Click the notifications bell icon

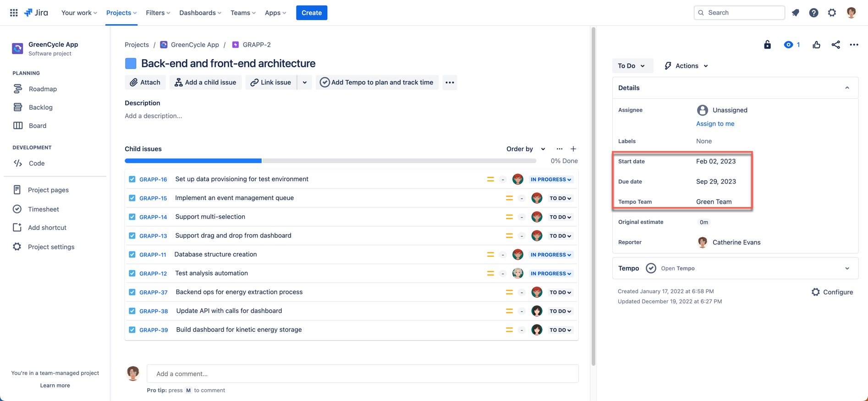pyautogui.click(x=795, y=13)
